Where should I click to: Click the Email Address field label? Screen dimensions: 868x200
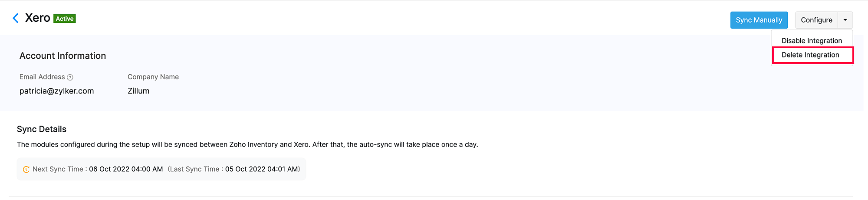[x=42, y=77]
